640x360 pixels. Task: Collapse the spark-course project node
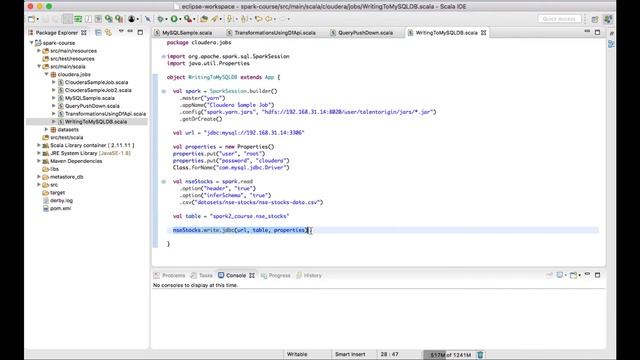point(31,42)
